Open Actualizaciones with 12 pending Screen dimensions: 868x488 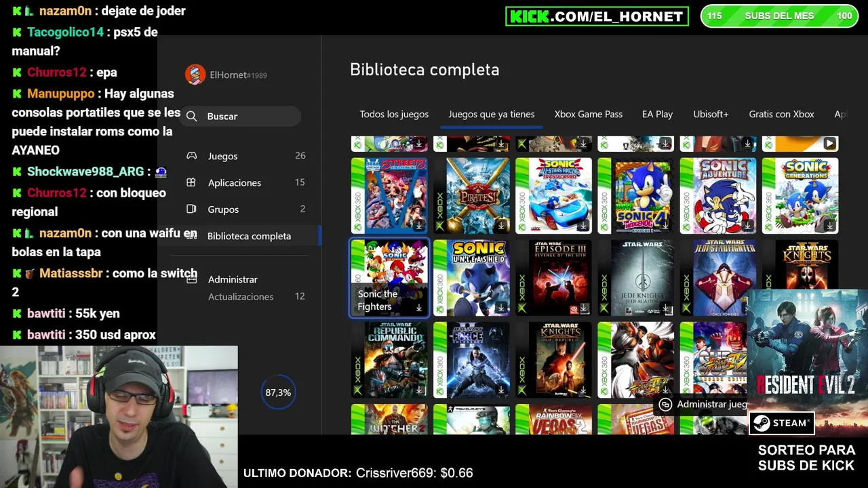coord(256,296)
